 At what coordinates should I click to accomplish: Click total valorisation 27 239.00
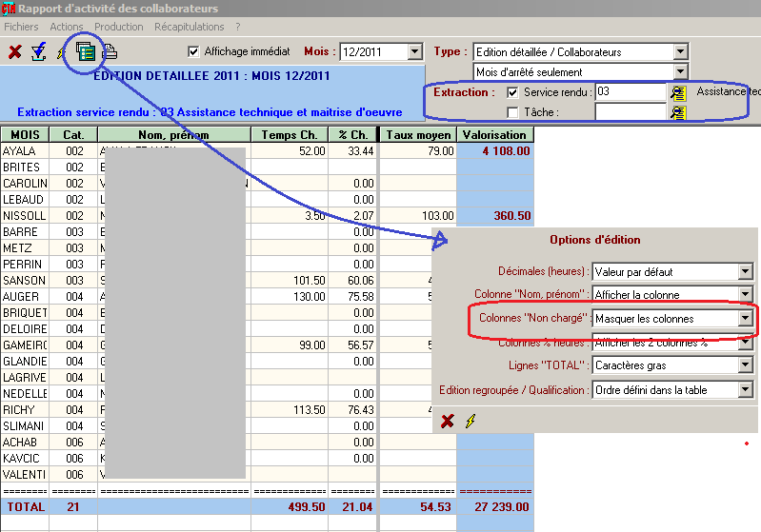pos(502,507)
